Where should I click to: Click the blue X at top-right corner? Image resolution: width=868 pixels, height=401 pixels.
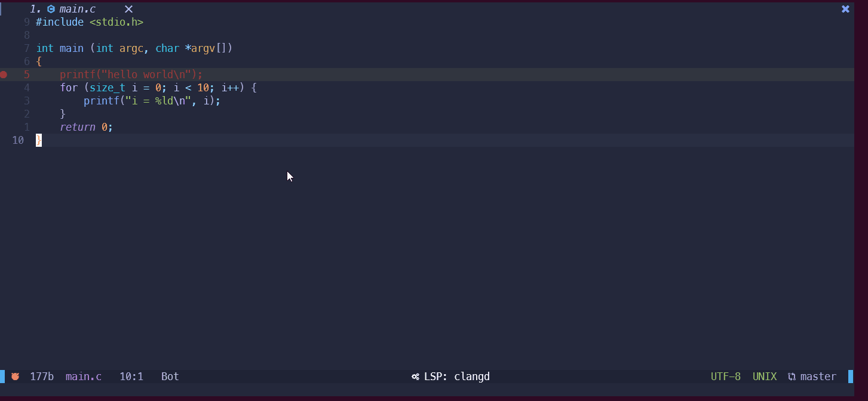coord(845,9)
